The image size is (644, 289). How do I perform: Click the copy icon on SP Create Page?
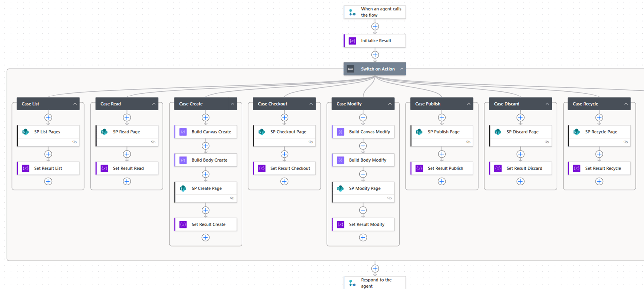pyautogui.click(x=232, y=198)
